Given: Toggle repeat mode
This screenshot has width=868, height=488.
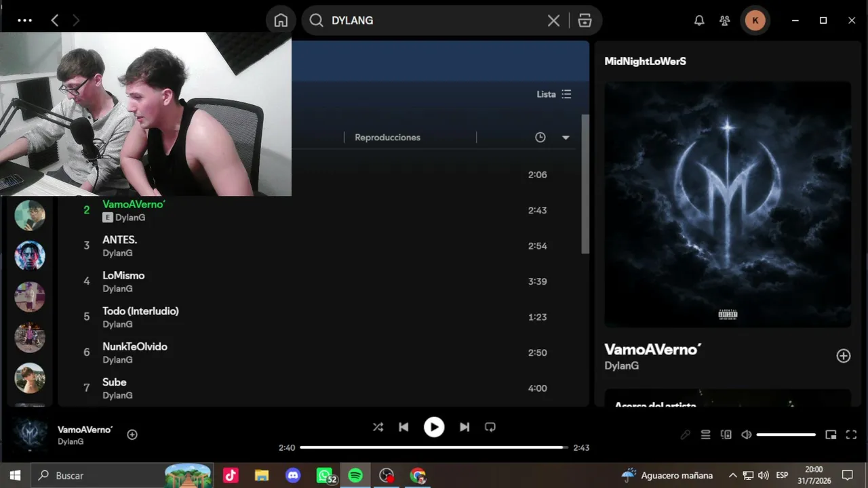Looking at the screenshot, I should pos(490,427).
